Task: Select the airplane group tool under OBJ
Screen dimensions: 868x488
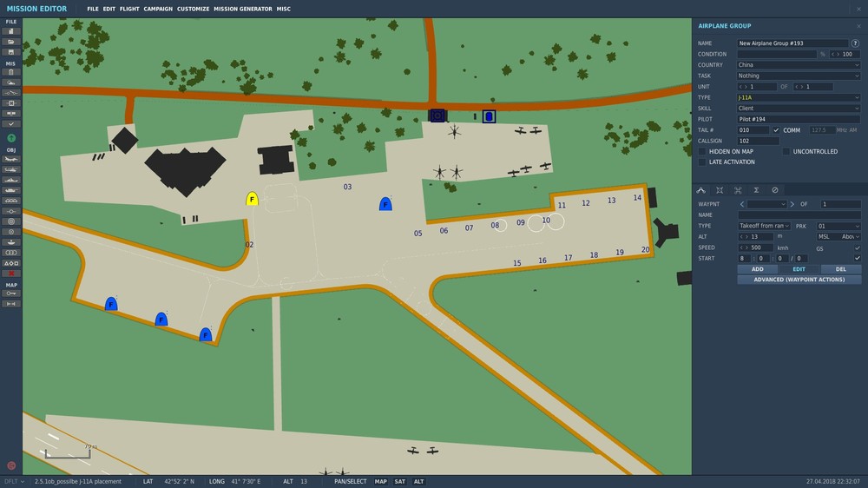Action: (10, 159)
